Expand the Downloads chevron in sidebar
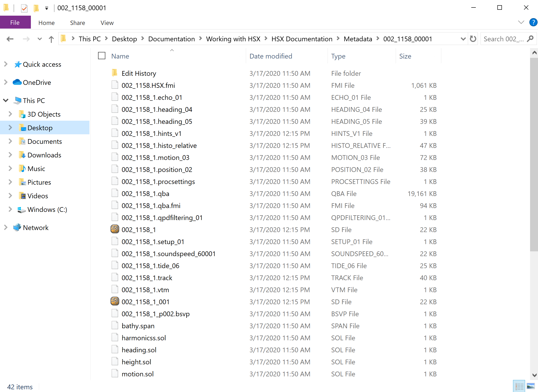The height and width of the screenshot is (392, 538). pyautogui.click(x=10, y=155)
